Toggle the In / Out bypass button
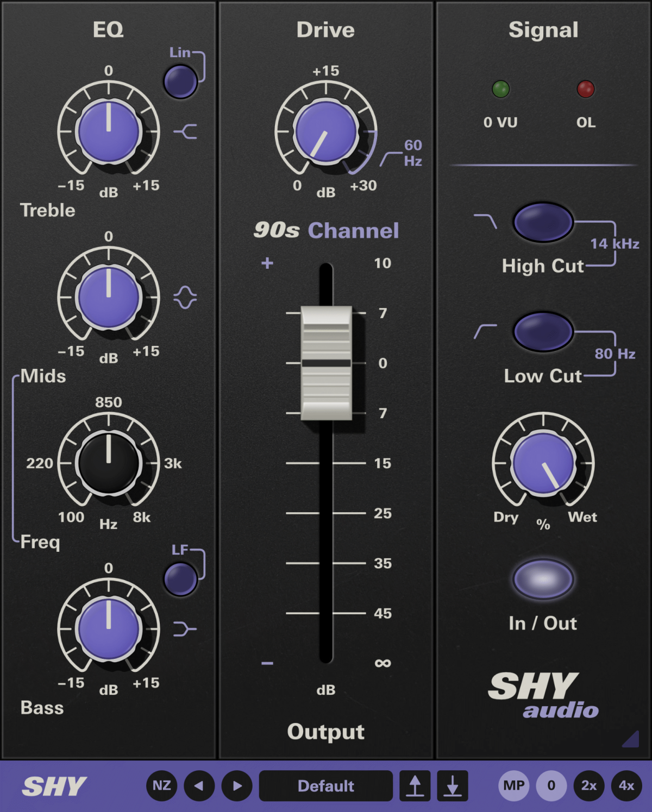The image size is (652, 812). point(543,579)
